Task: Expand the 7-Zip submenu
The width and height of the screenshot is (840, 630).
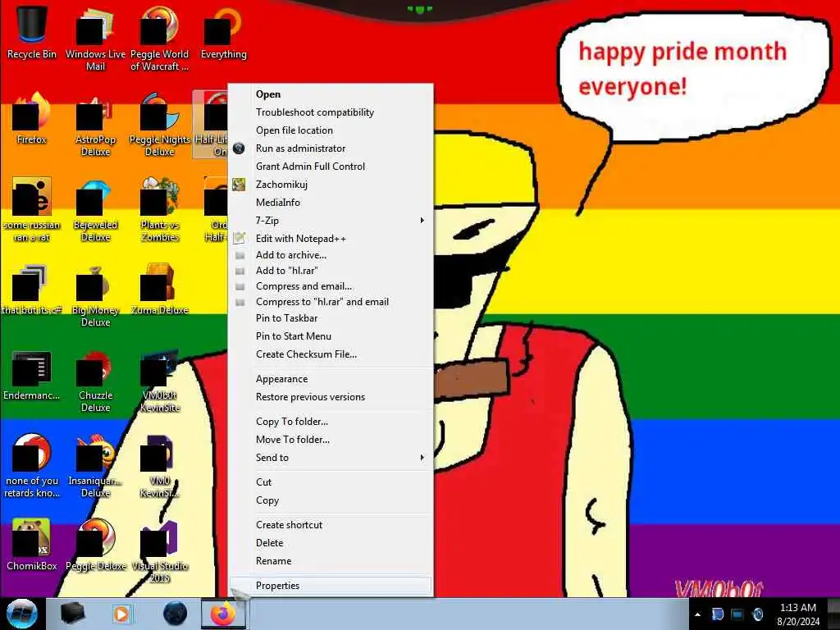Action: point(331,220)
